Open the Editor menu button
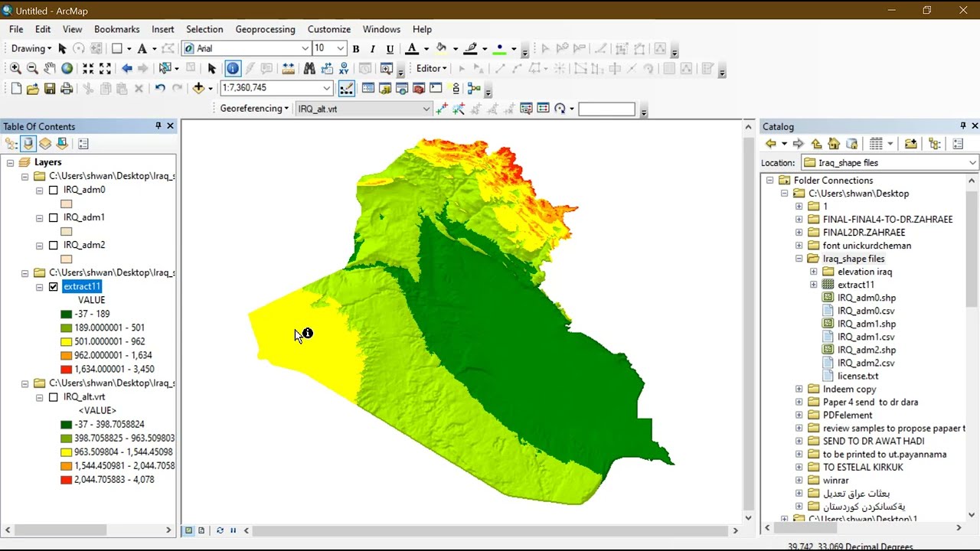The image size is (980, 551). pos(433,68)
